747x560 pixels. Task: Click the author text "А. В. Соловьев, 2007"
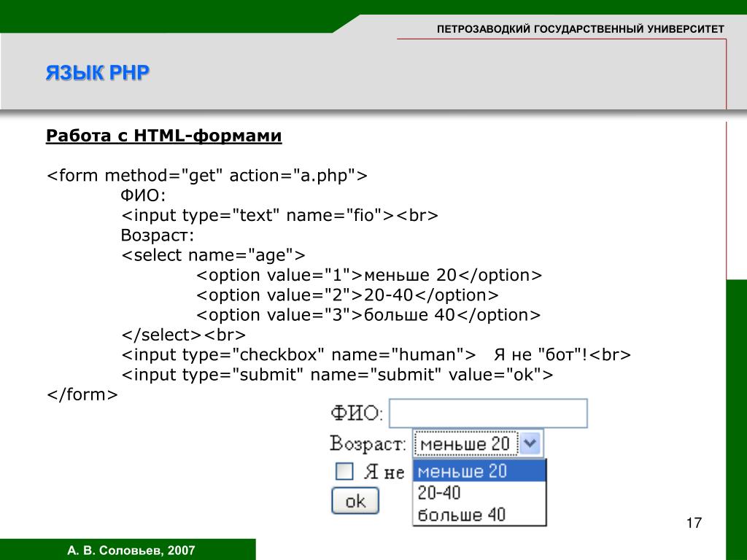(x=131, y=551)
